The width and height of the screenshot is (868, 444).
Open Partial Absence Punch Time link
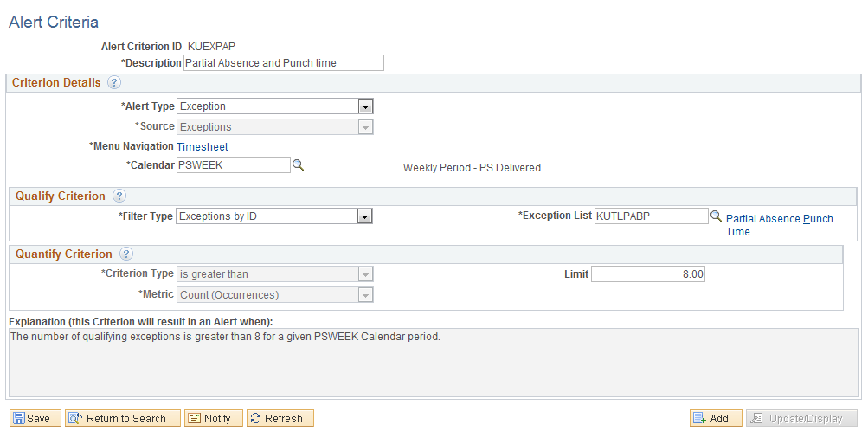pyautogui.click(x=780, y=225)
